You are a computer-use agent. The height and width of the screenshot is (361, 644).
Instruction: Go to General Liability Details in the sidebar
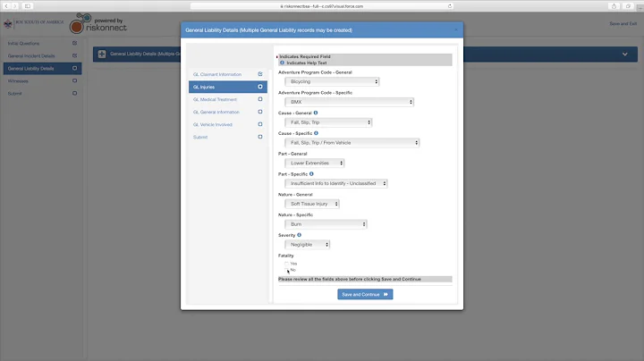click(x=42, y=68)
